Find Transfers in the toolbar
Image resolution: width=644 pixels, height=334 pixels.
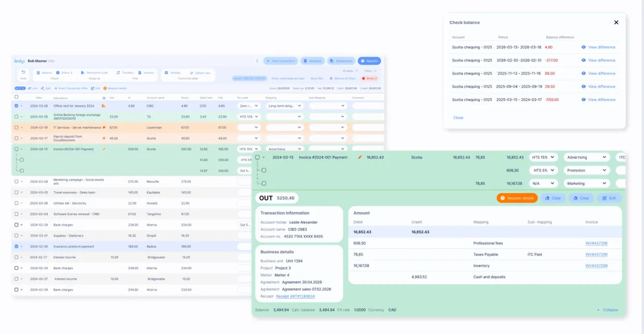(x=125, y=73)
